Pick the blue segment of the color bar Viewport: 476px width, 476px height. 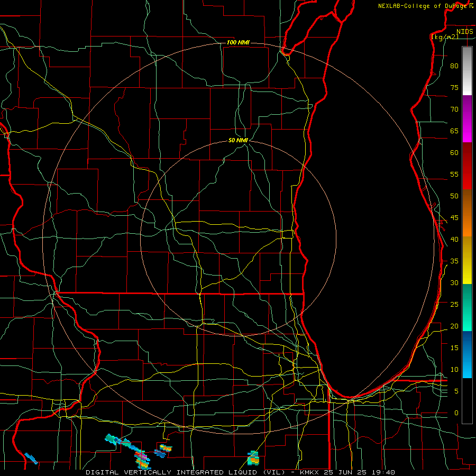(467, 354)
